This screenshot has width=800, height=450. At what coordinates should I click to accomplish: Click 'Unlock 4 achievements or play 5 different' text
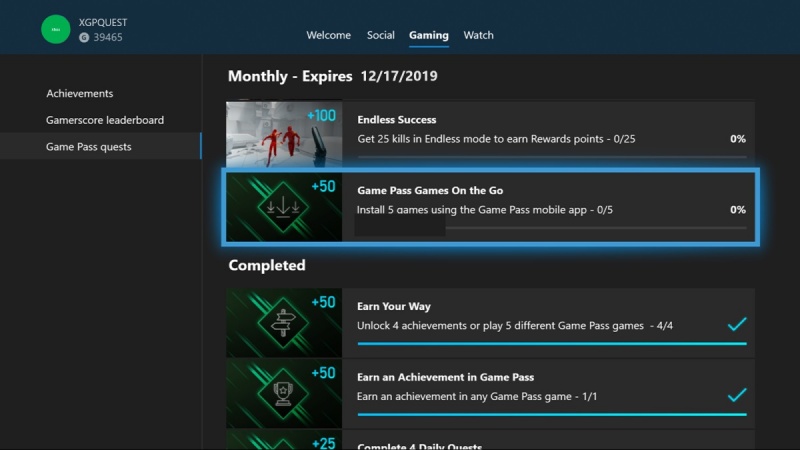click(x=515, y=326)
